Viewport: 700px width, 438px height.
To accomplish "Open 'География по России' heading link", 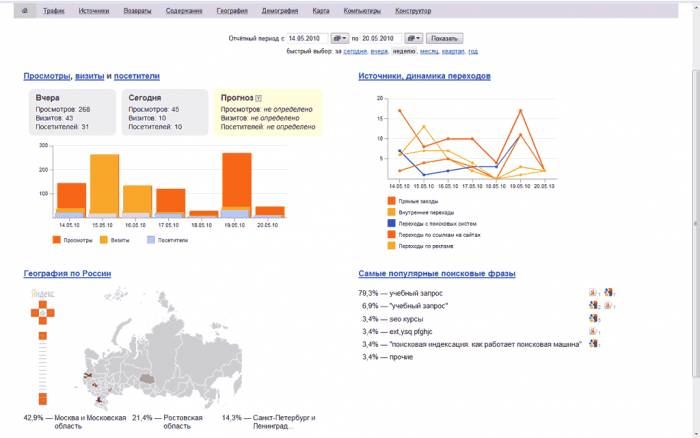I will coord(66,273).
